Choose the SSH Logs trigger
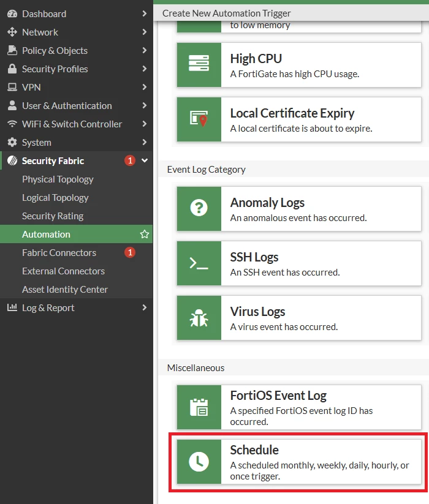The width and height of the screenshot is (429, 504). 299,263
